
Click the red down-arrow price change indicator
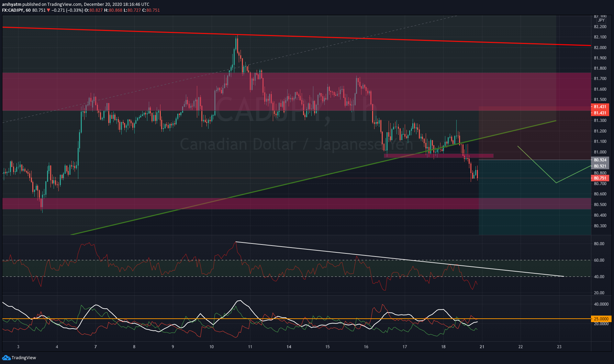click(x=48, y=10)
